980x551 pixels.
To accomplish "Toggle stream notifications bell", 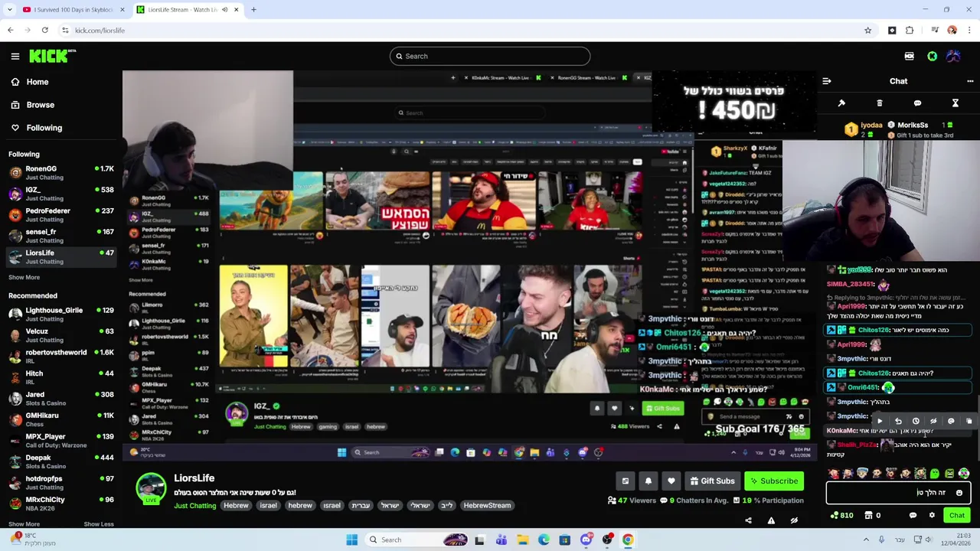I will tap(648, 481).
